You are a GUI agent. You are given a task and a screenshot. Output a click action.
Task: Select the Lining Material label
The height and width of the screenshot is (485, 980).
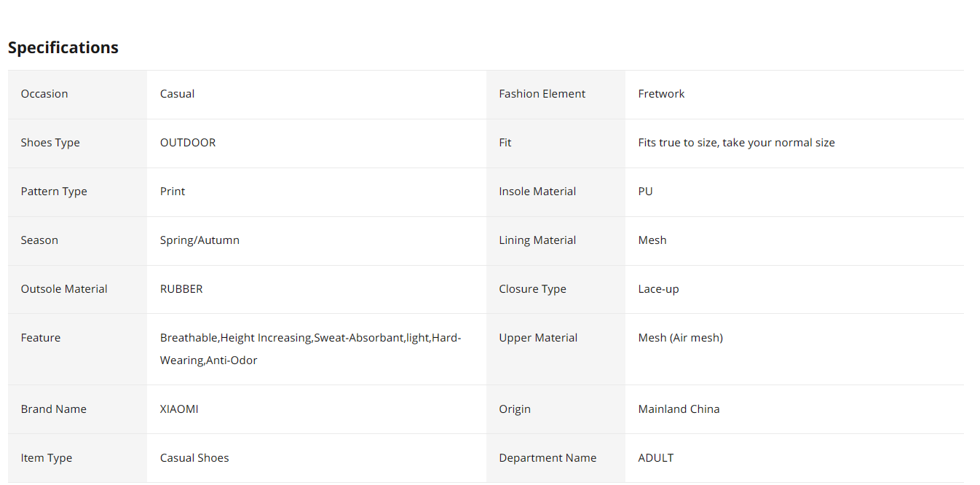click(x=537, y=240)
